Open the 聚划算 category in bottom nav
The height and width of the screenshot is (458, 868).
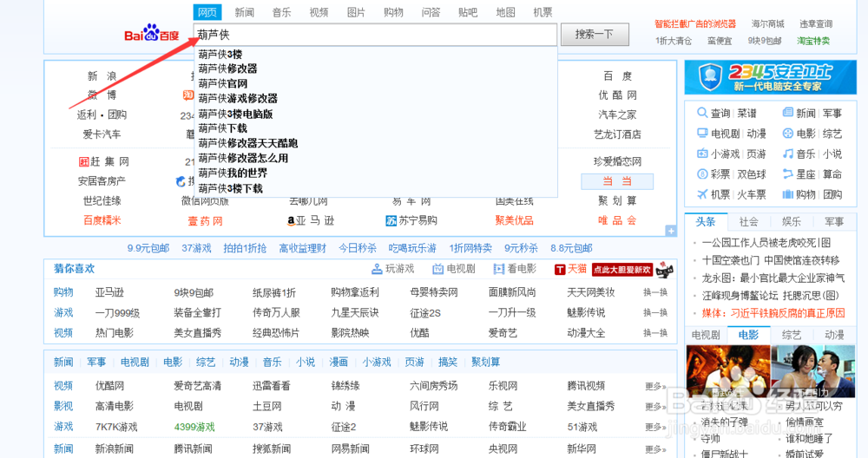pos(485,363)
